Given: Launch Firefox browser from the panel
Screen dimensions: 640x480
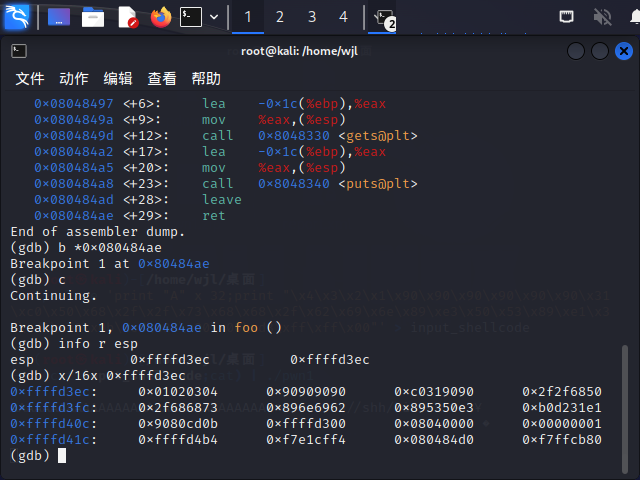Looking at the screenshot, I should click(161, 17).
